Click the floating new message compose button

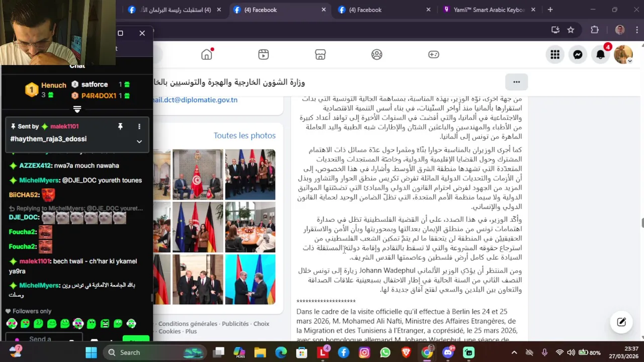(621, 322)
